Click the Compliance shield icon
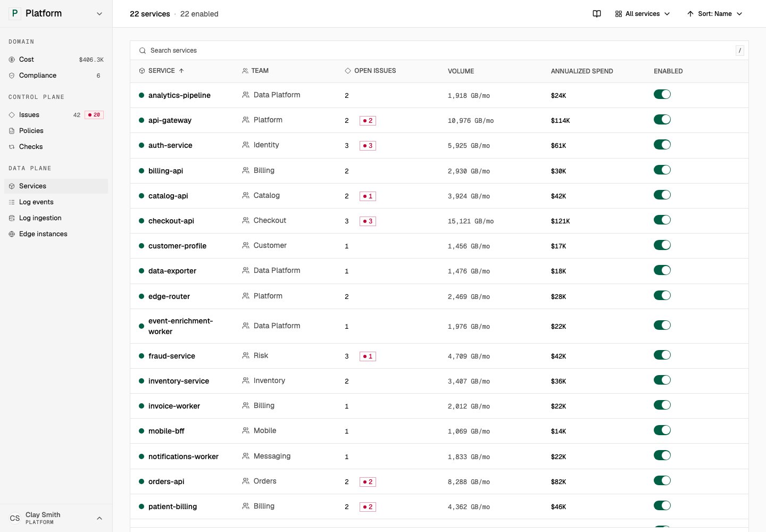This screenshot has height=532, width=766. click(x=12, y=76)
